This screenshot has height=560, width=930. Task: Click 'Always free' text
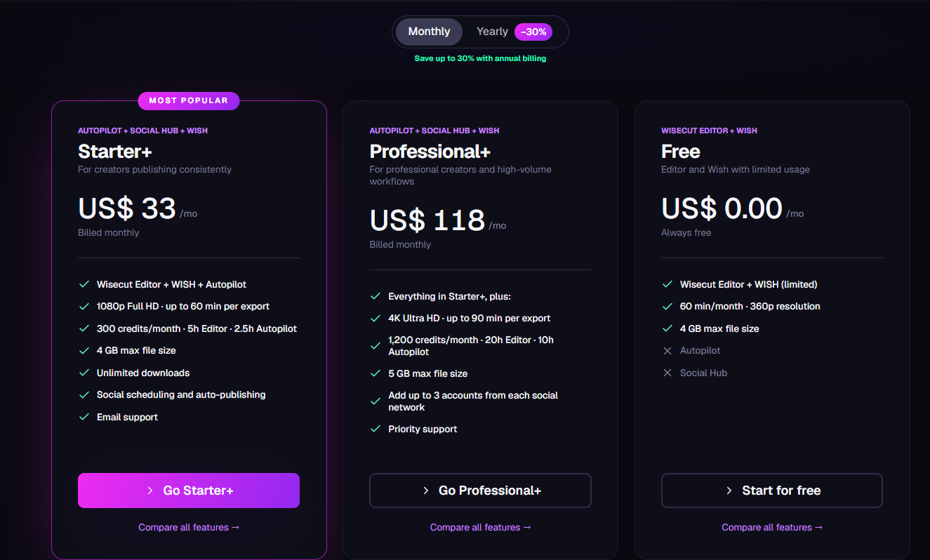click(686, 232)
